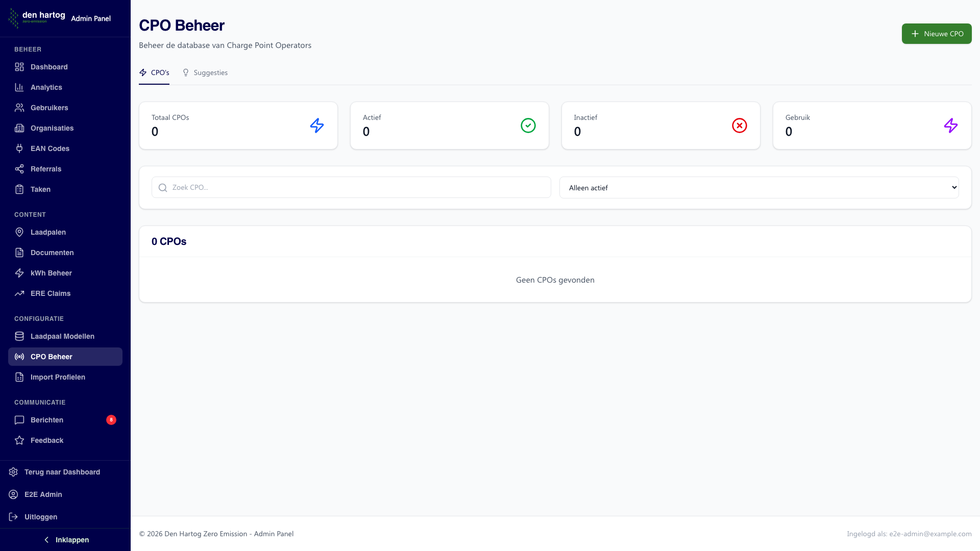Go to Terug naar Dashboard
The height and width of the screenshot is (551, 980).
point(62,472)
